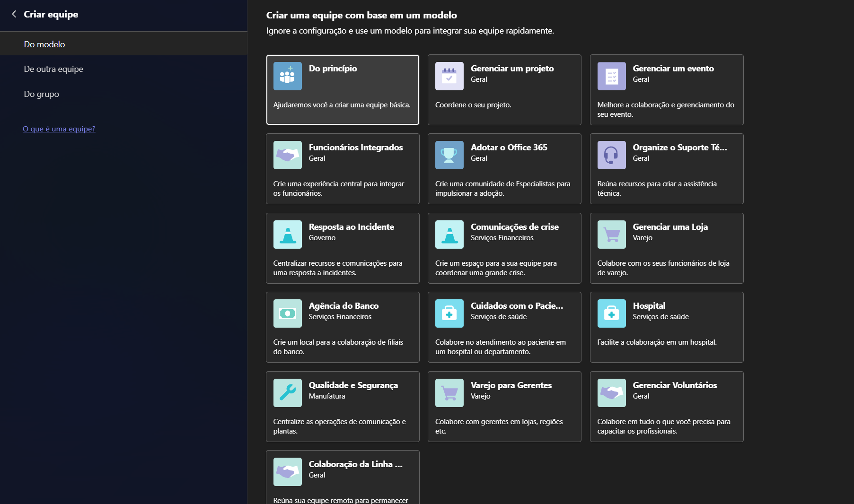Viewport: 854px width, 504px height.
Task: Open the Do grupo option
Action: (x=42, y=94)
